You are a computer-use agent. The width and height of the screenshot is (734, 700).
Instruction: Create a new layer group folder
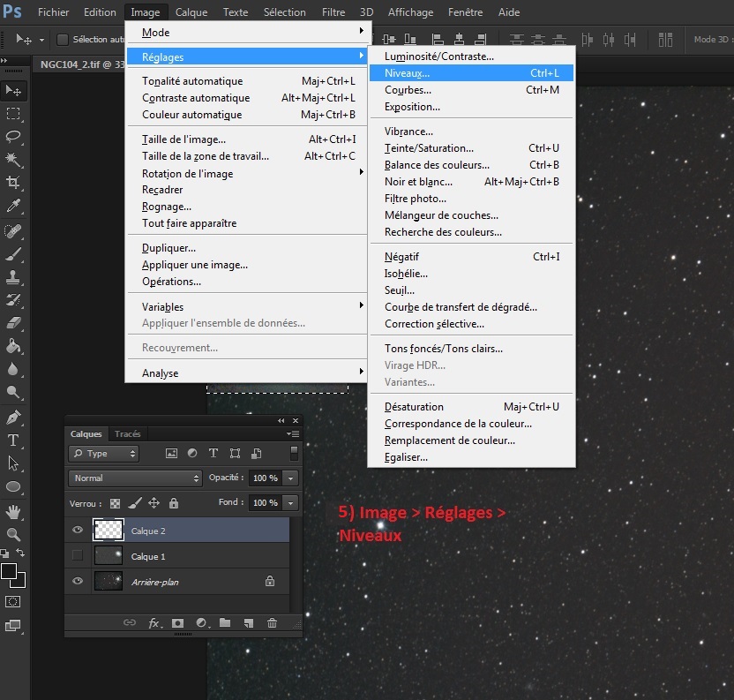(x=225, y=622)
